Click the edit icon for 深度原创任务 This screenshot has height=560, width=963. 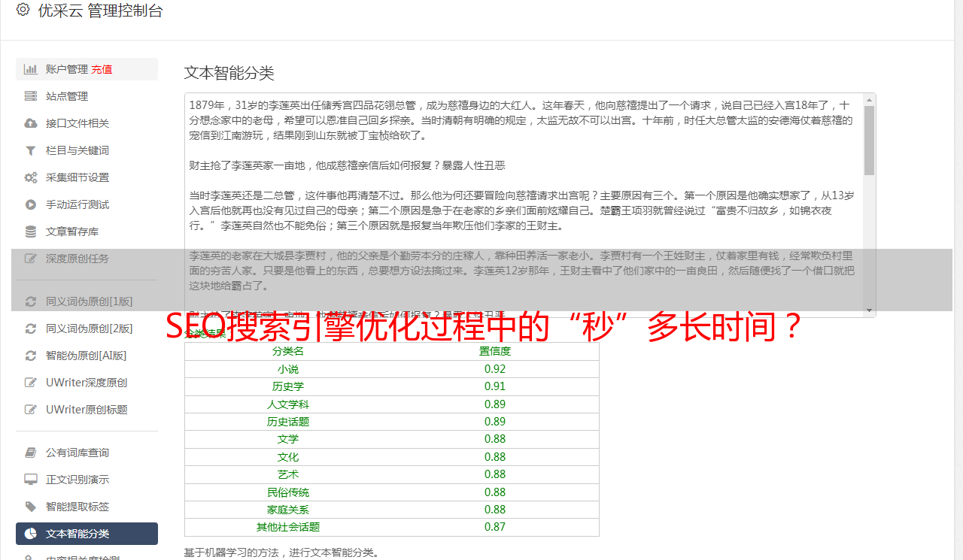pos(31,259)
